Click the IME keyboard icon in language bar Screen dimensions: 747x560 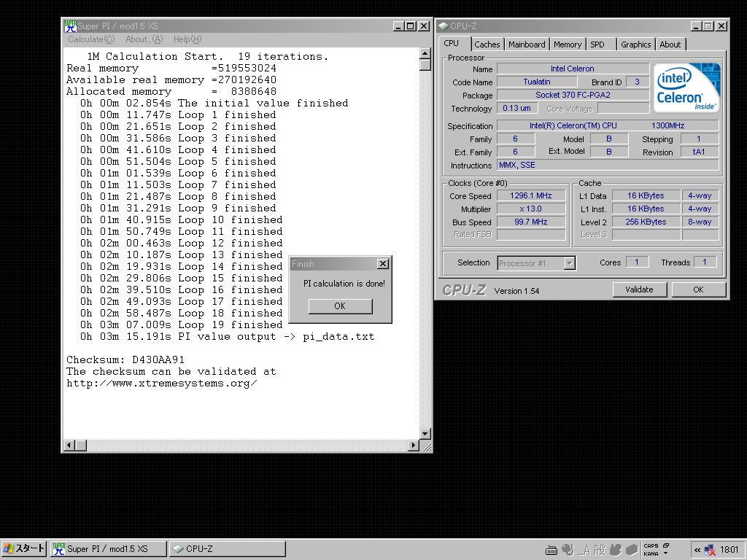point(551,551)
